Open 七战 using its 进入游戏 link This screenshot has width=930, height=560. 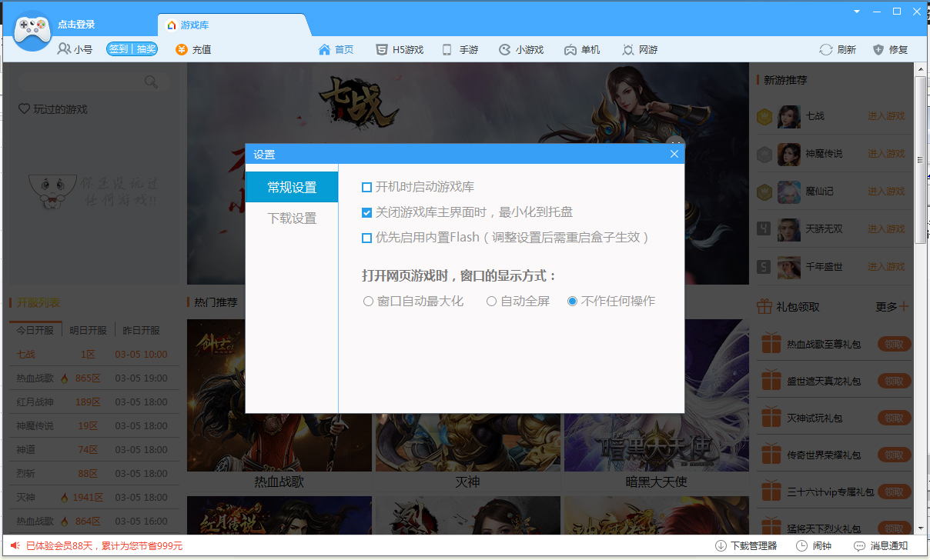click(887, 117)
